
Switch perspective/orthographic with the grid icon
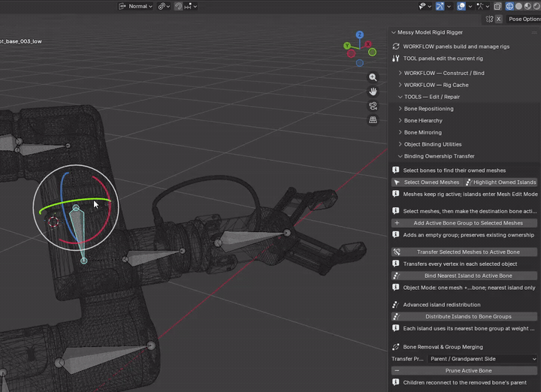click(x=373, y=120)
